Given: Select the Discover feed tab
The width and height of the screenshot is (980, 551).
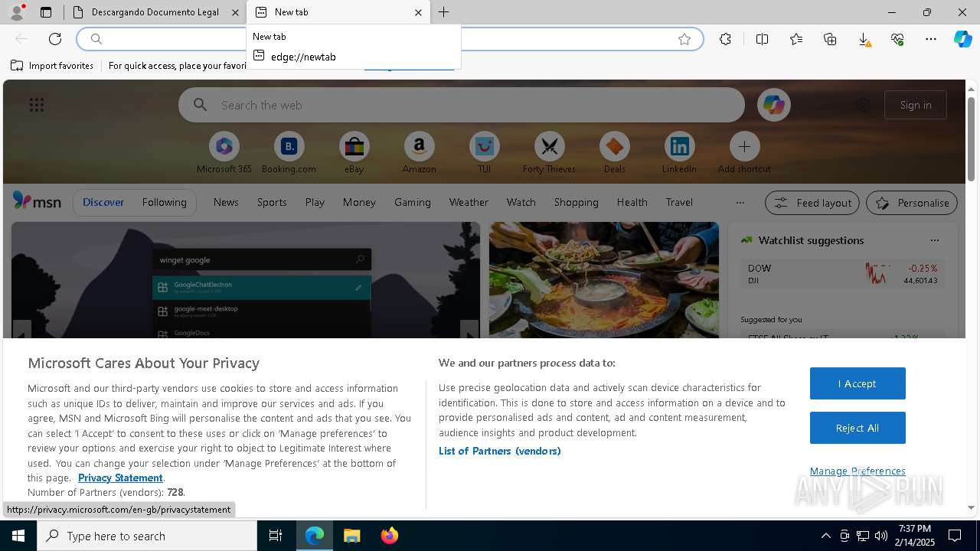Looking at the screenshot, I should 103,202.
